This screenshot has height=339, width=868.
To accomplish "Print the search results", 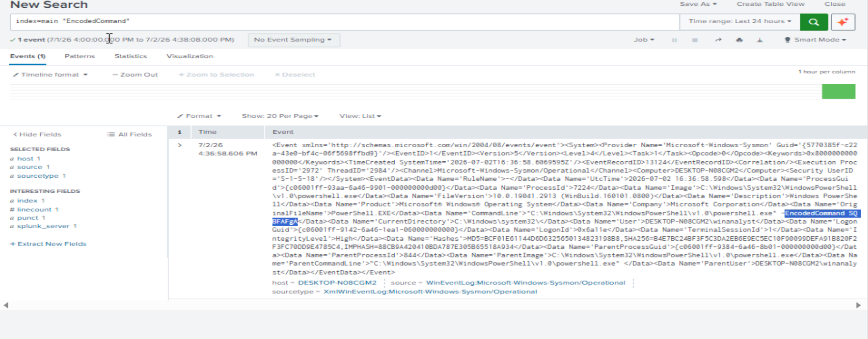I will click(x=739, y=40).
